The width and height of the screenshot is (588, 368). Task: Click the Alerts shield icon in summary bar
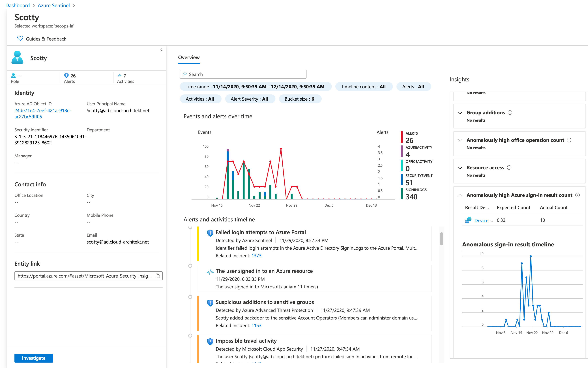point(66,75)
